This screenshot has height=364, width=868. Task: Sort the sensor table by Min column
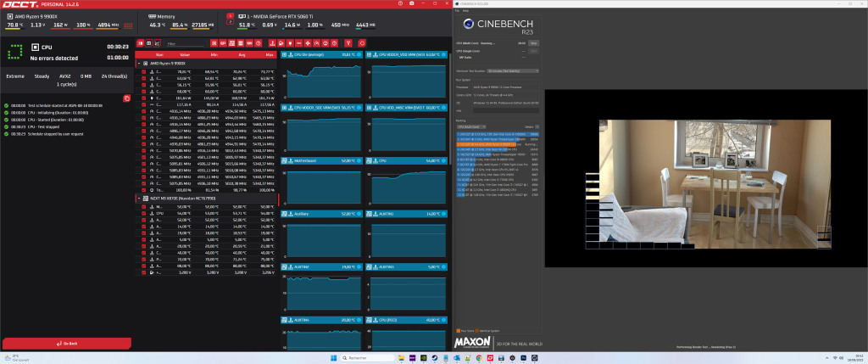213,55
